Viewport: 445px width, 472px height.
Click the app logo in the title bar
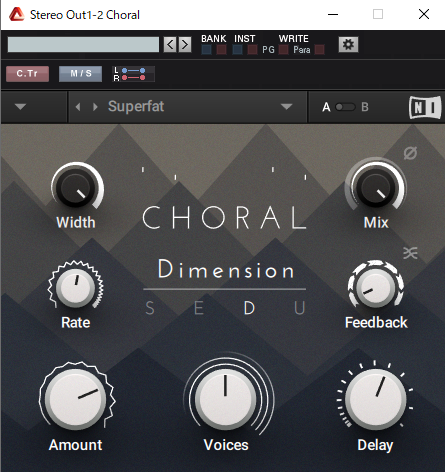pos(17,15)
